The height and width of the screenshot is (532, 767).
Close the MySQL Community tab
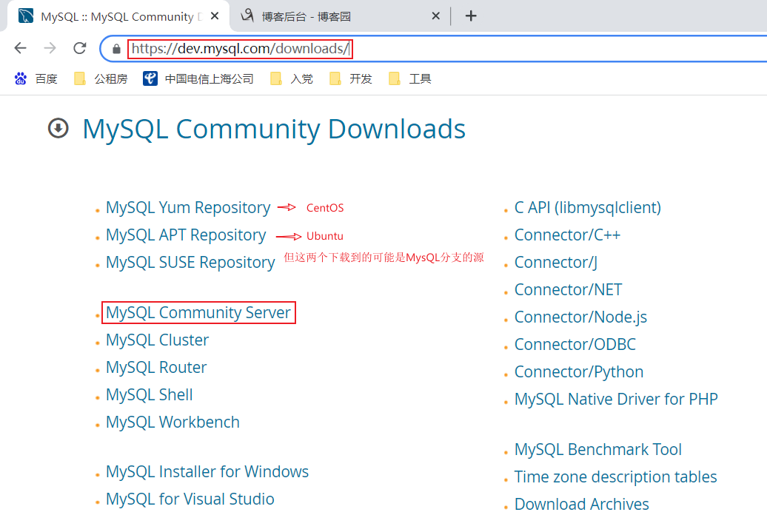214,16
